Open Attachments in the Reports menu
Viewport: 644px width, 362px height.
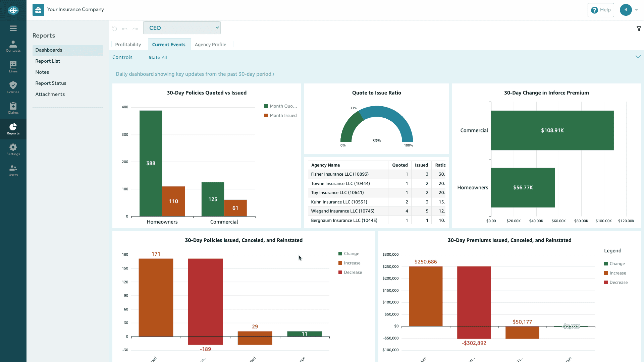50,94
